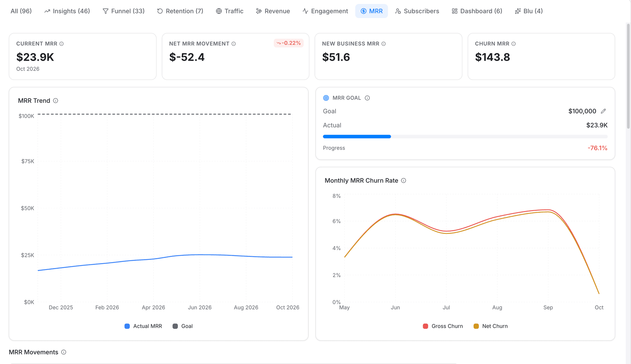Screen dimensions: 631x364
Task: Switch to the Engagement tab
Action: 325,11
